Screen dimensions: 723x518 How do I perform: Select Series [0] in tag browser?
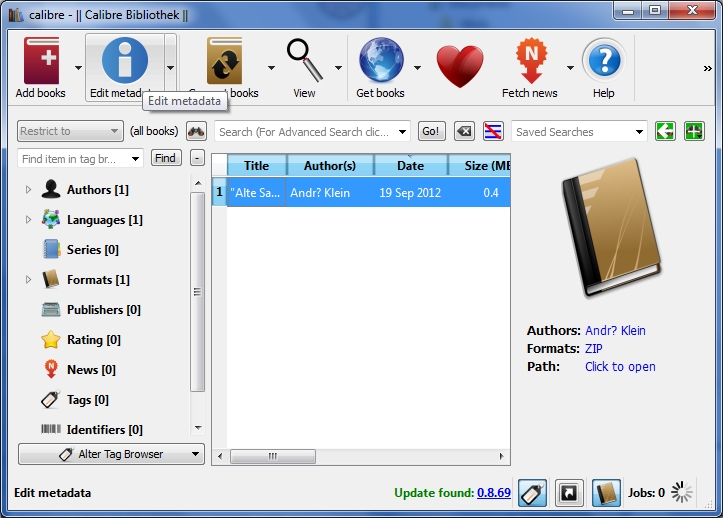point(93,250)
